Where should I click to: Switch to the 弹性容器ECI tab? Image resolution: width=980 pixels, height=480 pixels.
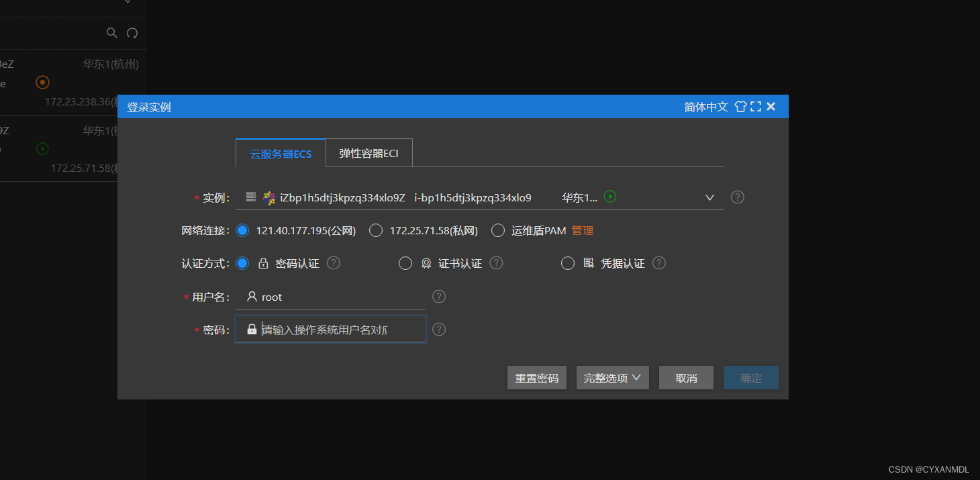pyautogui.click(x=369, y=153)
